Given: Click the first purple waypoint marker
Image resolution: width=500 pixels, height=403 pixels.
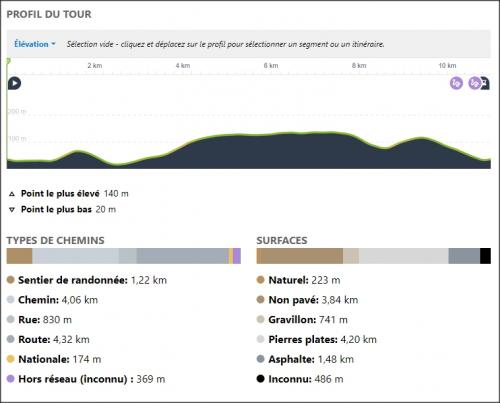Looking at the screenshot, I should (456, 83).
